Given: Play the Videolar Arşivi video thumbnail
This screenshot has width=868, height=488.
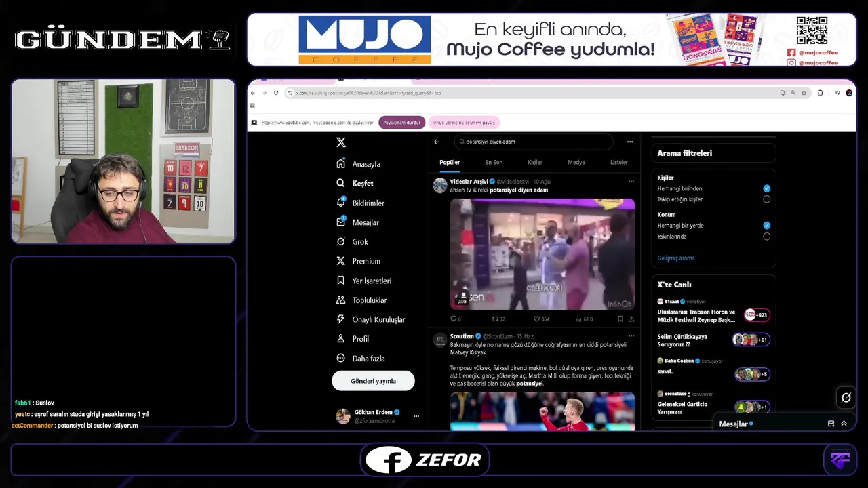Looking at the screenshot, I should click(x=542, y=254).
